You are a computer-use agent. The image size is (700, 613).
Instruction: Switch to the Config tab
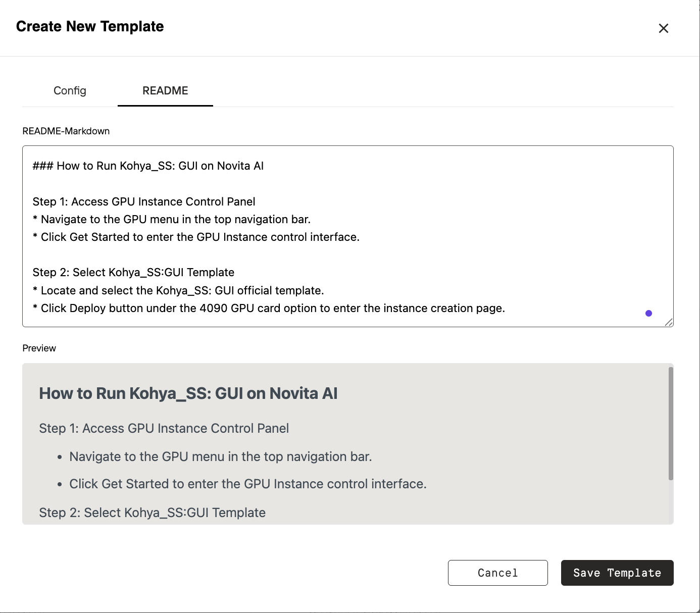click(x=70, y=91)
